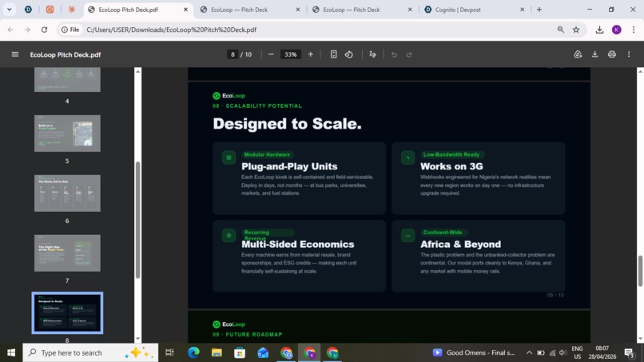The width and height of the screenshot is (644, 362).
Task: Click the redo arrow in PDF toolbar
Action: pos(409,54)
